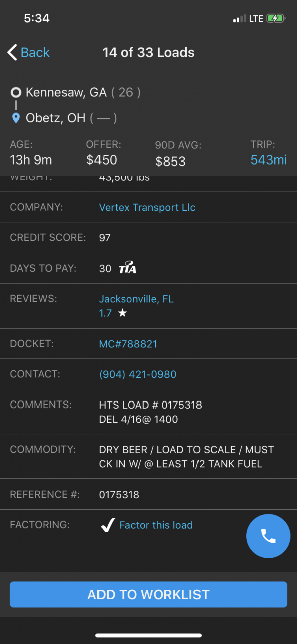The height and width of the screenshot is (644, 297).
Task: Tap the origin circle marker icon
Action: pos(16,92)
